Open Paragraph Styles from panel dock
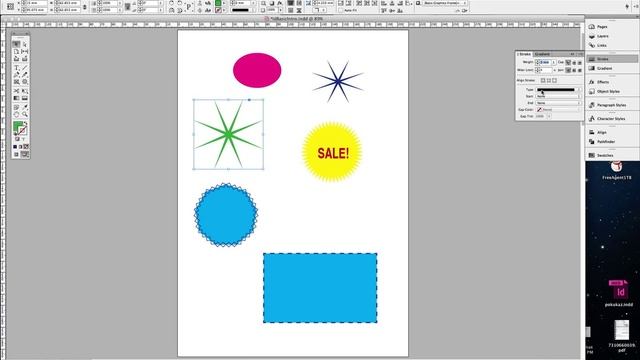The width and height of the screenshot is (640, 360). point(611,105)
